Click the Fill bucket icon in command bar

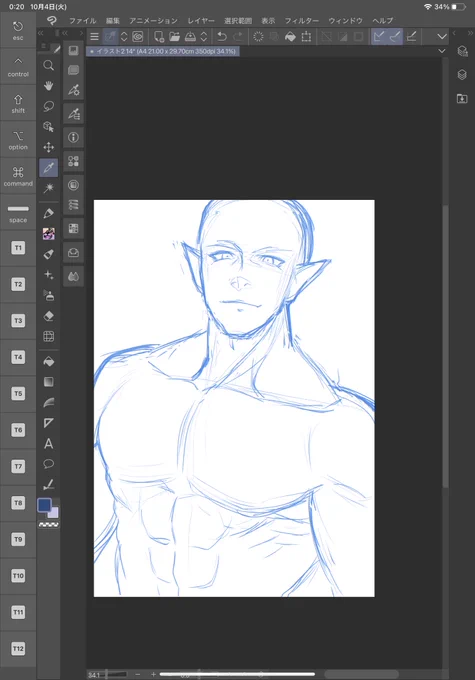(290, 36)
